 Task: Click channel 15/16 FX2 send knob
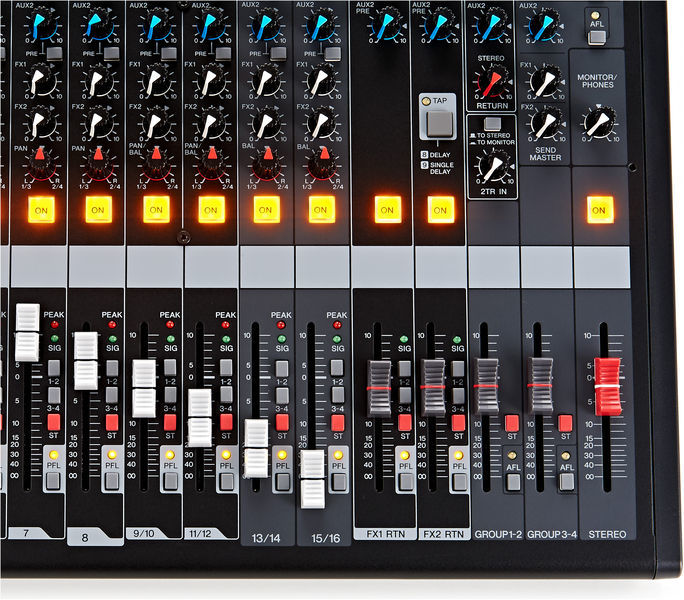click(321, 123)
